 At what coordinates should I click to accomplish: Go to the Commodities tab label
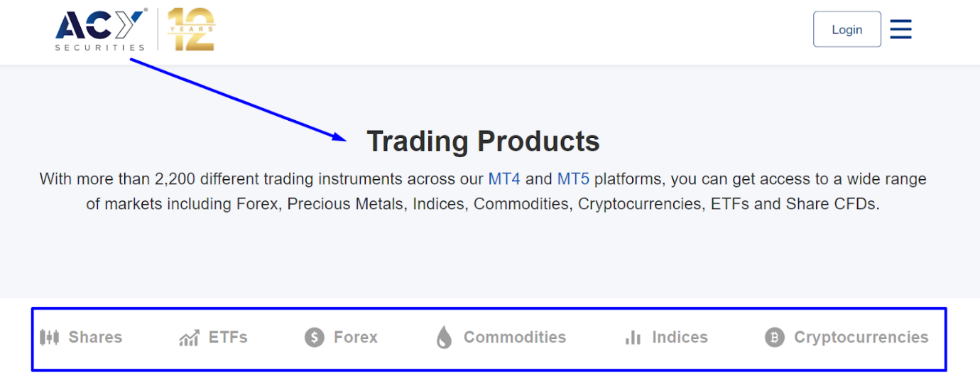(x=515, y=337)
